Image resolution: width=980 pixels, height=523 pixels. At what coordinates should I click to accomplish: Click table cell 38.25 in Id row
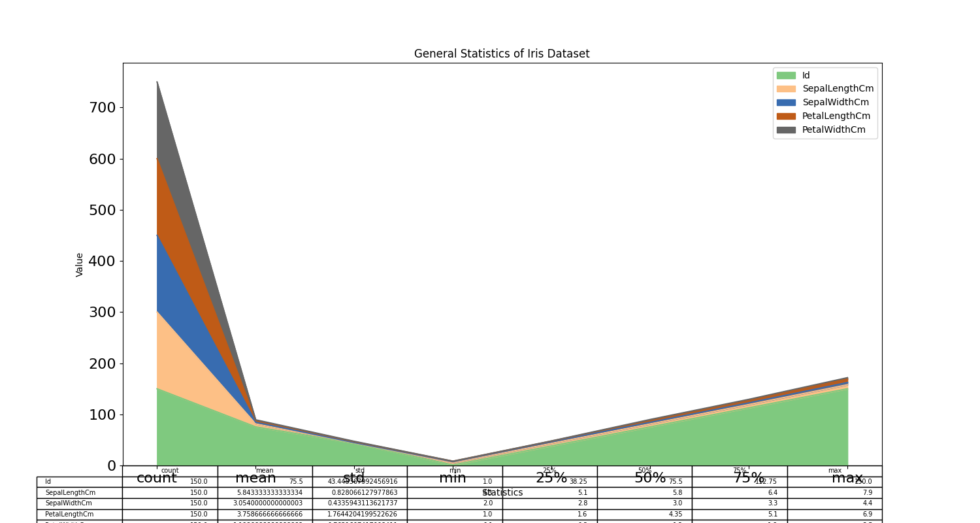click(549, 482)
